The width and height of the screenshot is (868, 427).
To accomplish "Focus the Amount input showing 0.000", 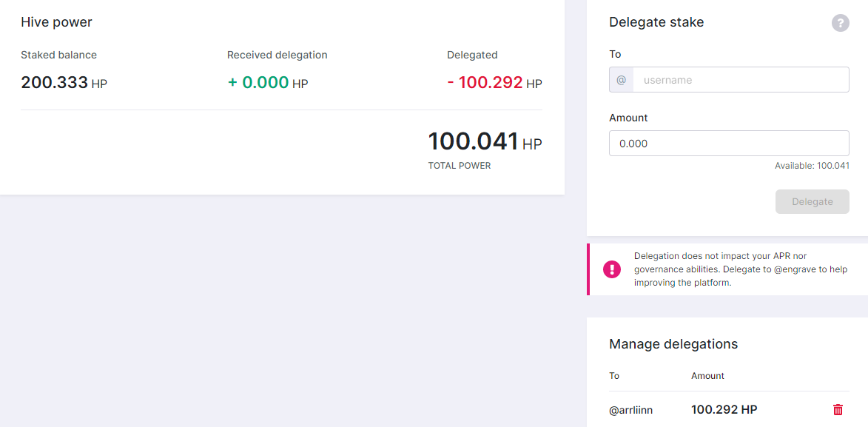I will click(729, 144).
